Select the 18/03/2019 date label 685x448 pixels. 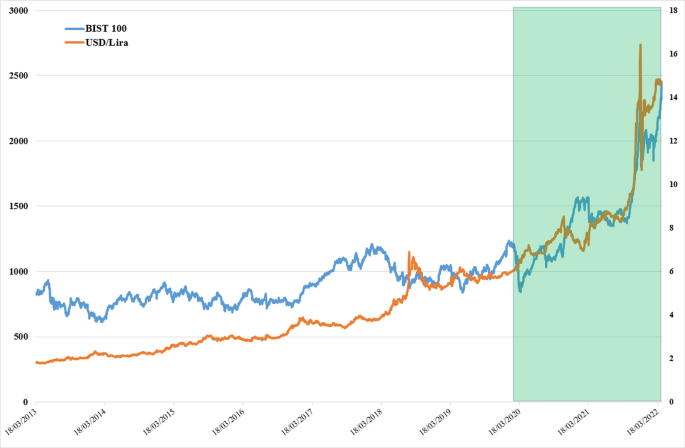coord(435,424)
